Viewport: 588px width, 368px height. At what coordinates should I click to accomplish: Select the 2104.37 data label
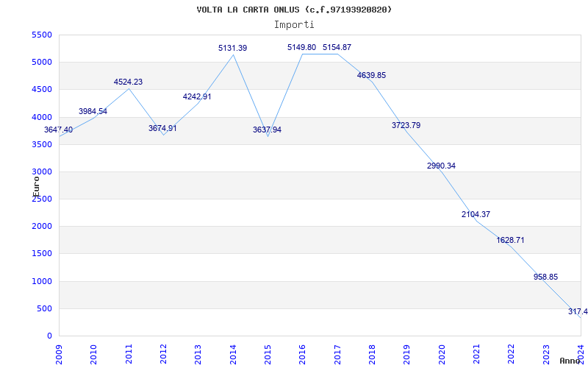click(476, 214)
